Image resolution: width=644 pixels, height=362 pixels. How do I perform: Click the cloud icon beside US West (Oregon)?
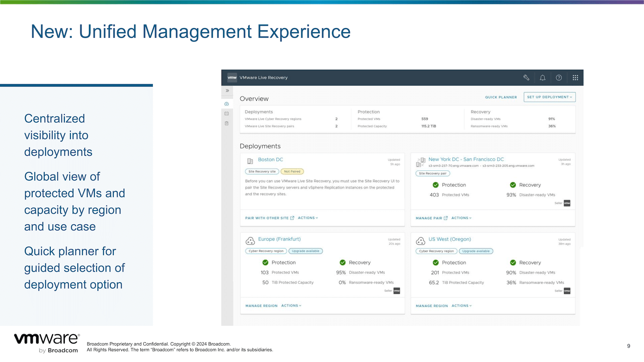pyautogui.click(x=421, y=241)
